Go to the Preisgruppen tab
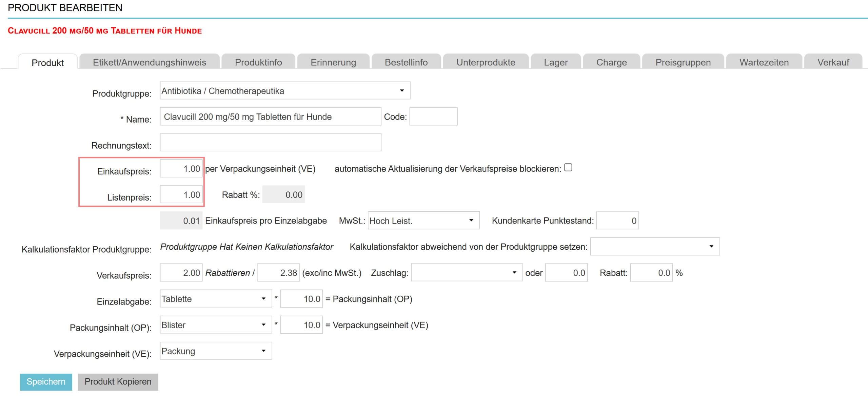This screenshot has height=399, width=868. (683, 62)
